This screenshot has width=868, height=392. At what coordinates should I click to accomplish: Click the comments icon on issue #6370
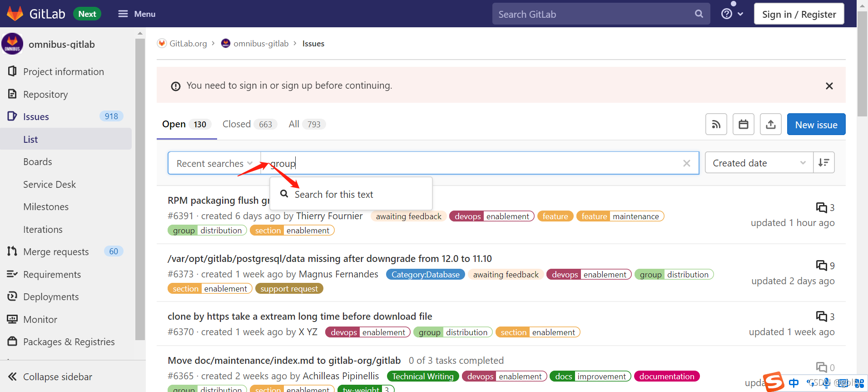[821, 316]
